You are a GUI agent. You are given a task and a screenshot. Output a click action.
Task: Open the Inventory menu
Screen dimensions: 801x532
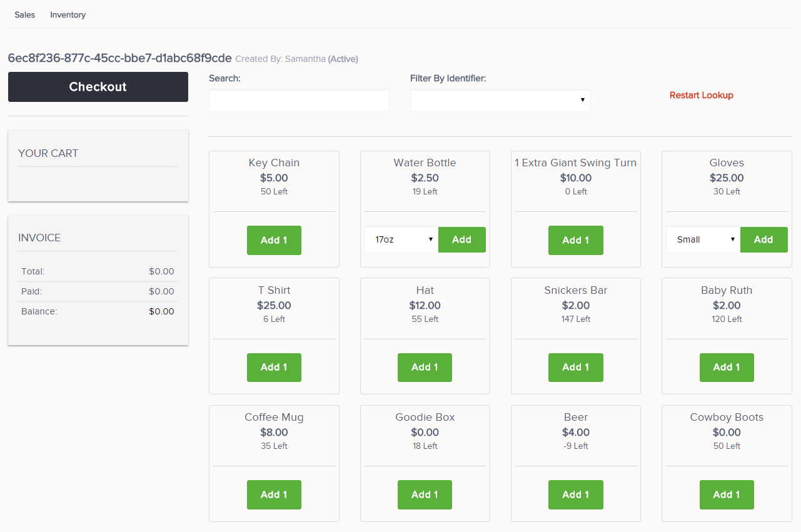[68, 14]
